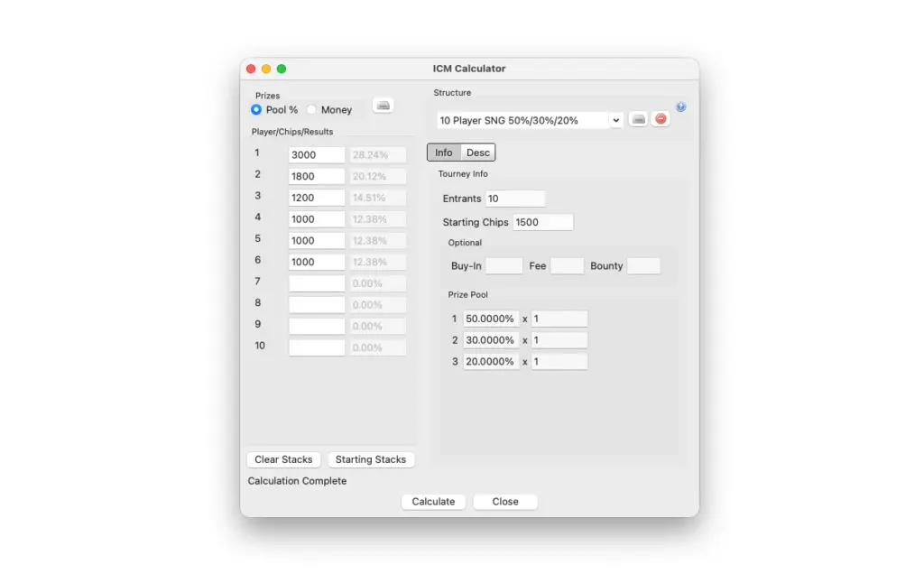Delete the structure with the red minus icon
The image size is (924, 583).
coord(661,119)
